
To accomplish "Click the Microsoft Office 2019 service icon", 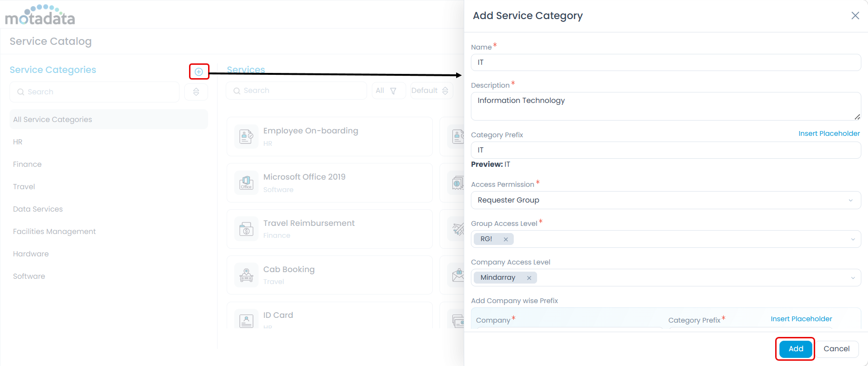I will [246, 183].
